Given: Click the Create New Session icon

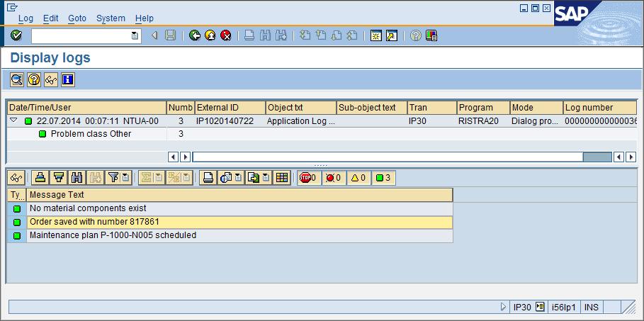Looking at the screenshot, I should 375,35.
